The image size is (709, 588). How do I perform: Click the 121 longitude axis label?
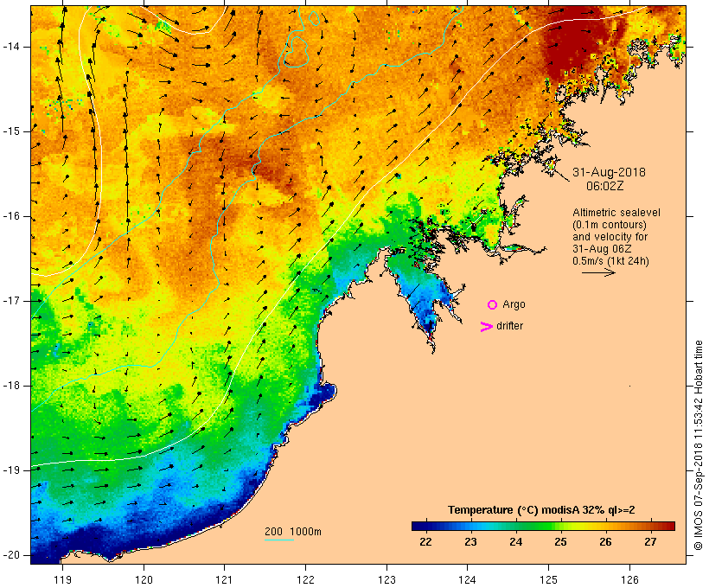click(224, 580)
